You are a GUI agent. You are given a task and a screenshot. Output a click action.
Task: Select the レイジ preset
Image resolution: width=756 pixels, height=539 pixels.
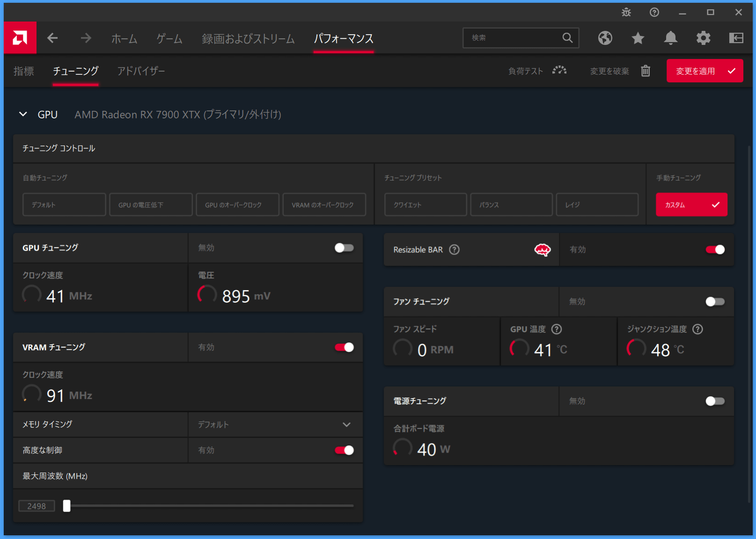(x=597, y=204)
